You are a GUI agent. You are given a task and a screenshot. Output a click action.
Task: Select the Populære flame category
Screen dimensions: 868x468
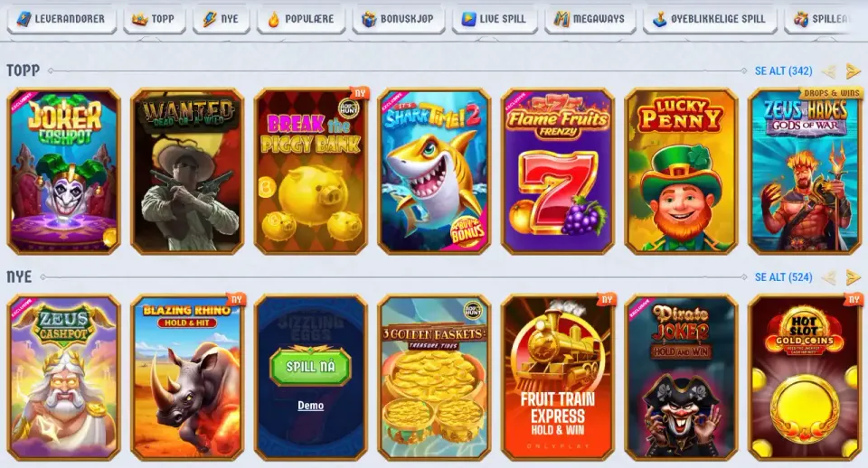tap(301, 19)
